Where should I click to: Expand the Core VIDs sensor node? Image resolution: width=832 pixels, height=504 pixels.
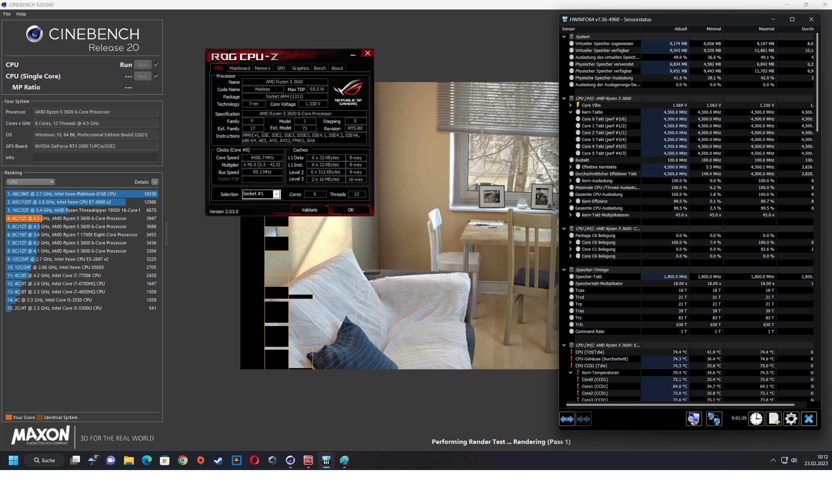tap(571, 105)
